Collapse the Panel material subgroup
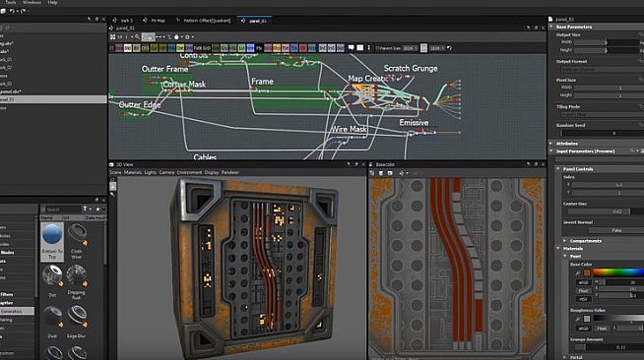Viewport: 644px width, 360px height. [x=565, y=256]
